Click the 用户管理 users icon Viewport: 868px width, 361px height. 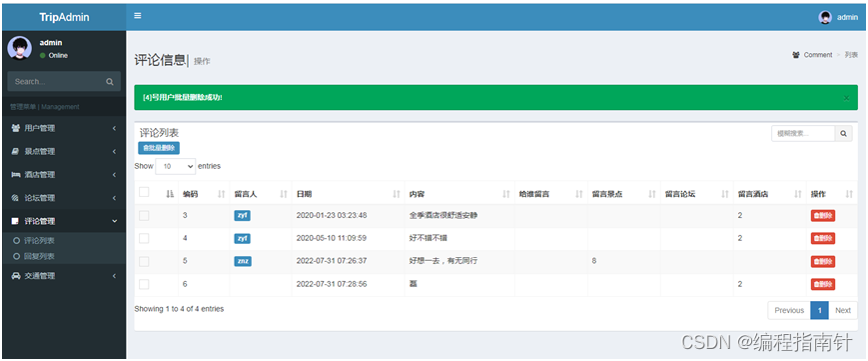coord(16,128)
